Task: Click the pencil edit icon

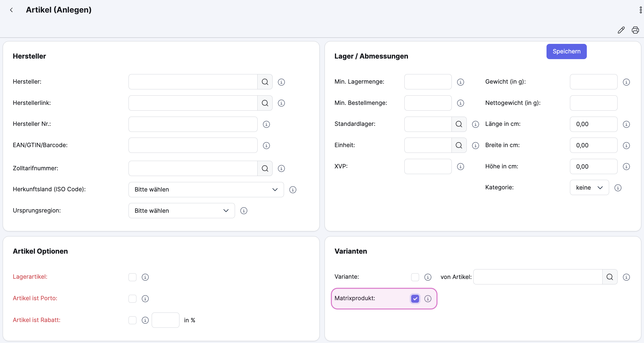Action: pos(621,30)
